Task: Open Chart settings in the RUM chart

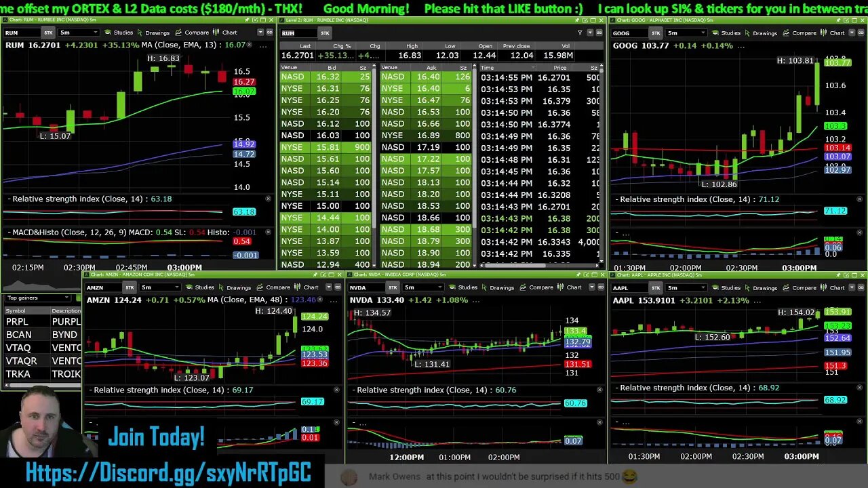Action: (224, 33)
